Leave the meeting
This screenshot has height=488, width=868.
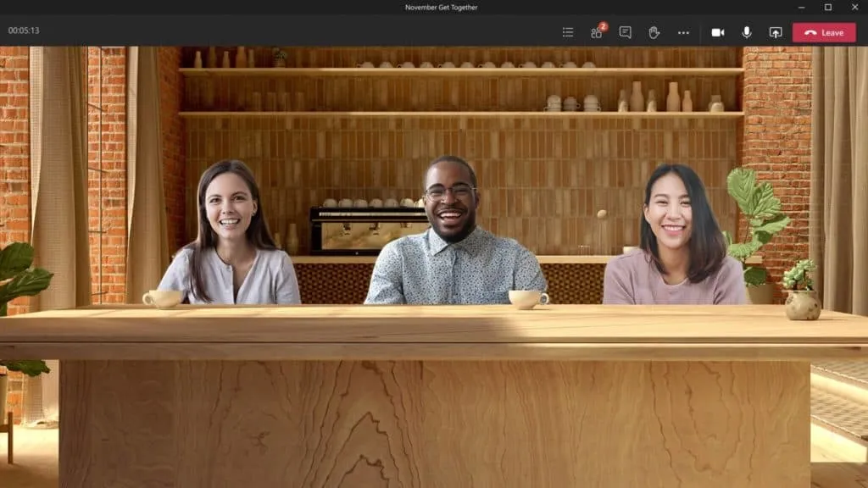(x=823, y=32)
